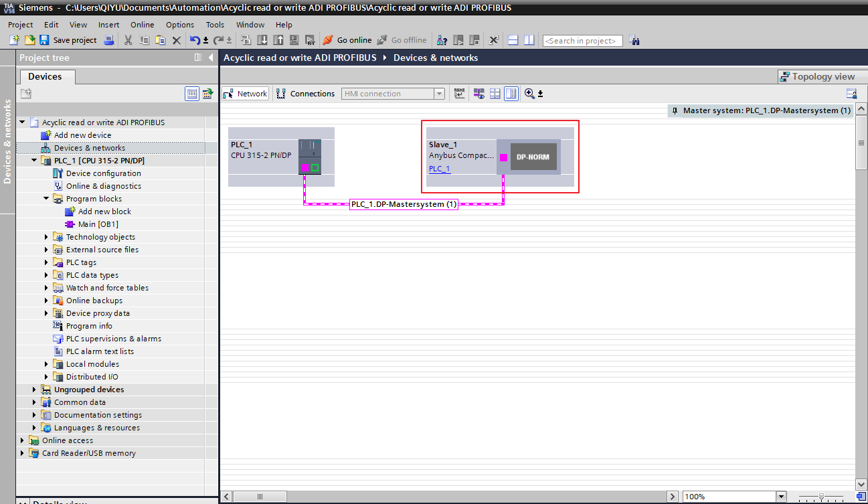The image size is (868, 504).
Task: Toggle the highlighted column-view button beside zoom
Action: (x=511, y=94)
